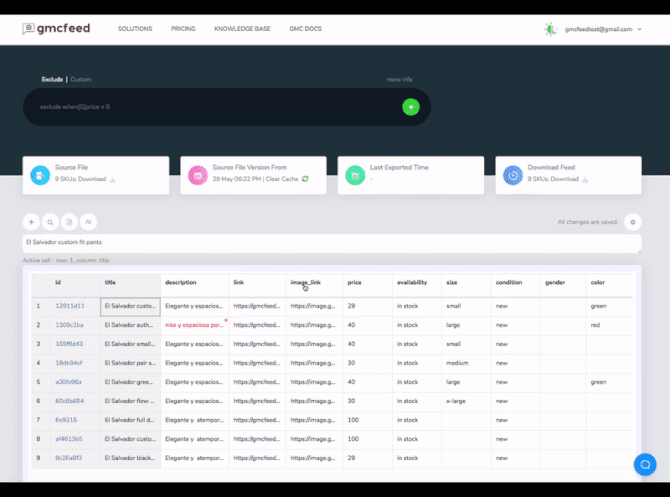Select the 'El Salvador pair s...' title cell

(x=130, y=363)
